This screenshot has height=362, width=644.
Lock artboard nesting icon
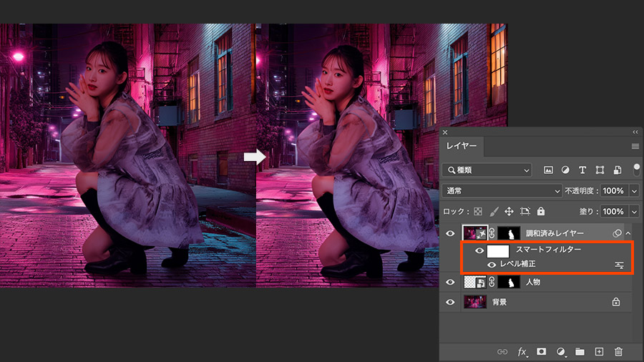[525, 211]
